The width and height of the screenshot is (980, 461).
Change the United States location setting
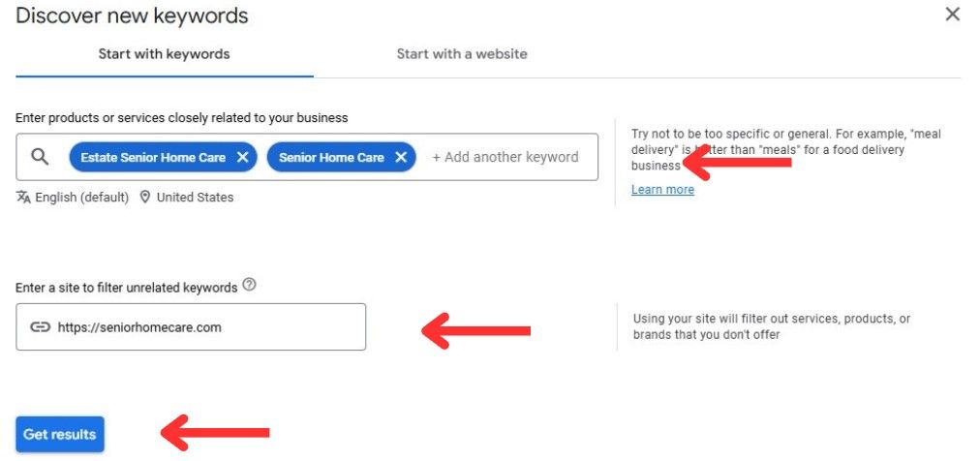(x=195, y=198)
